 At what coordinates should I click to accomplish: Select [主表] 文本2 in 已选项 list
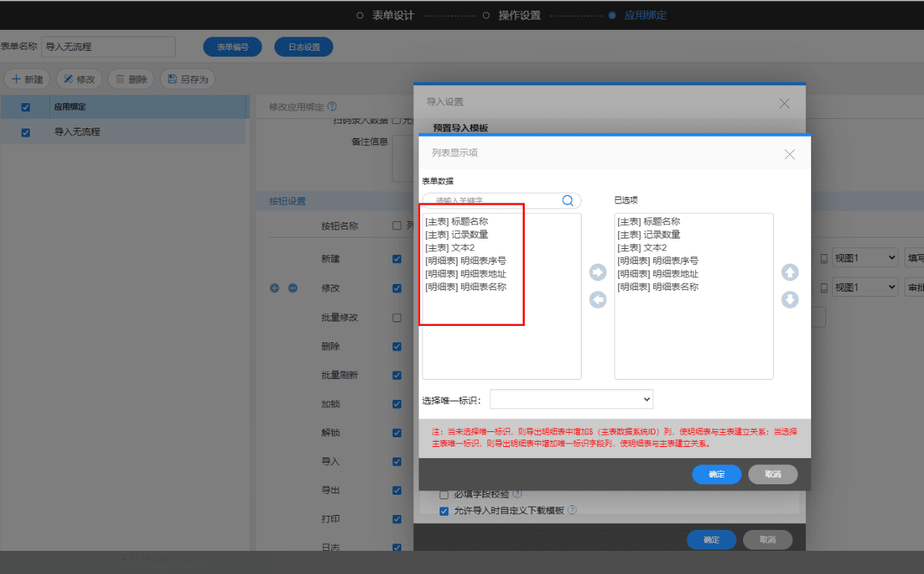click(642, 247)
